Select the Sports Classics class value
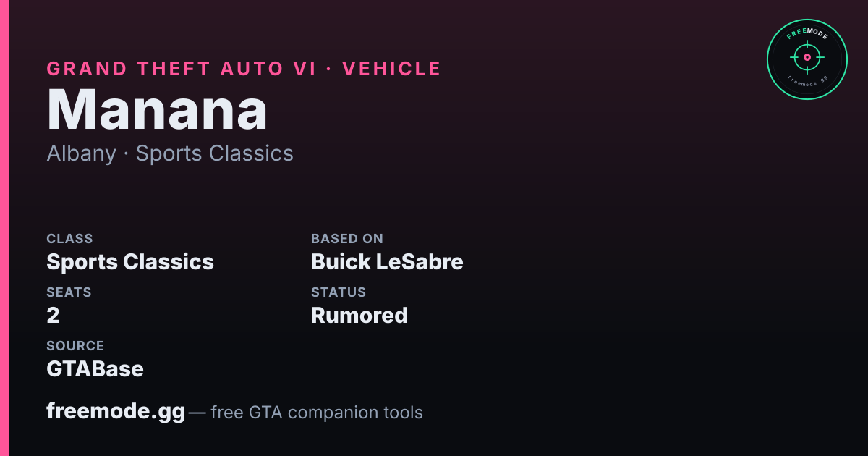 tap(130, 262)
